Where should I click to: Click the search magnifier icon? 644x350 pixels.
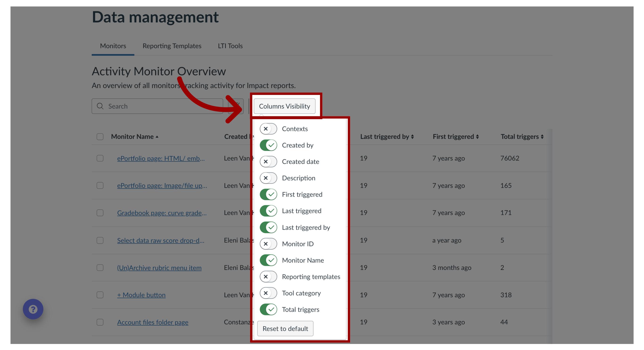point(100,106)
